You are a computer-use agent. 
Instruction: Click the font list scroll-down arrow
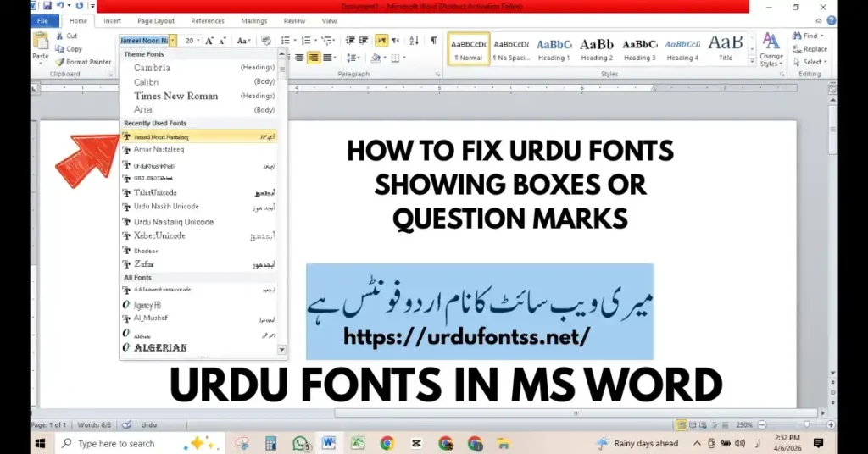pyautogui.click(x=281, y=350)
